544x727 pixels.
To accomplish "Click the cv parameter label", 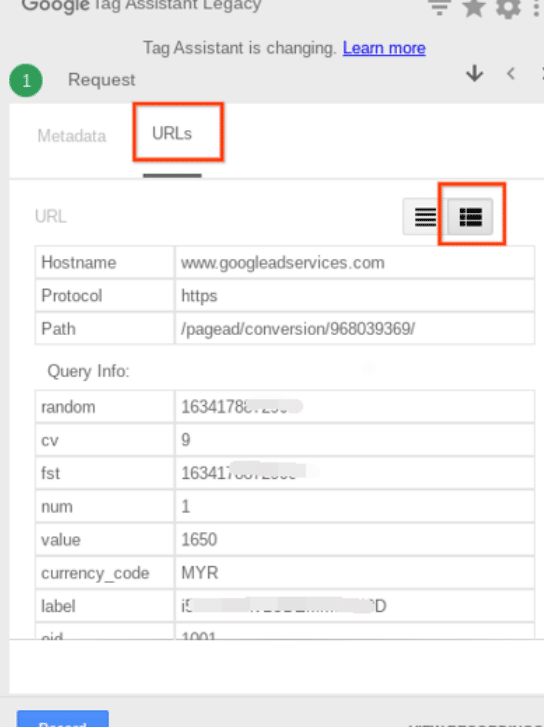I will pos(50,440).
